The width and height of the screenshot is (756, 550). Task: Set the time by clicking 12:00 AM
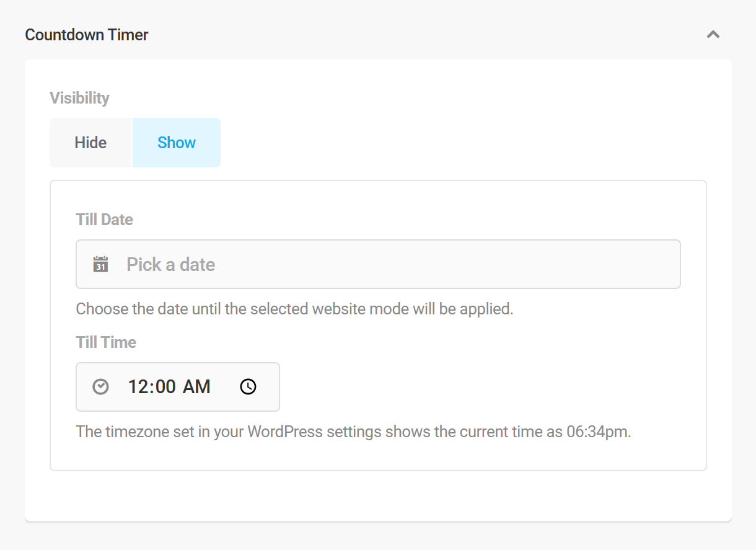click(169, 386)
